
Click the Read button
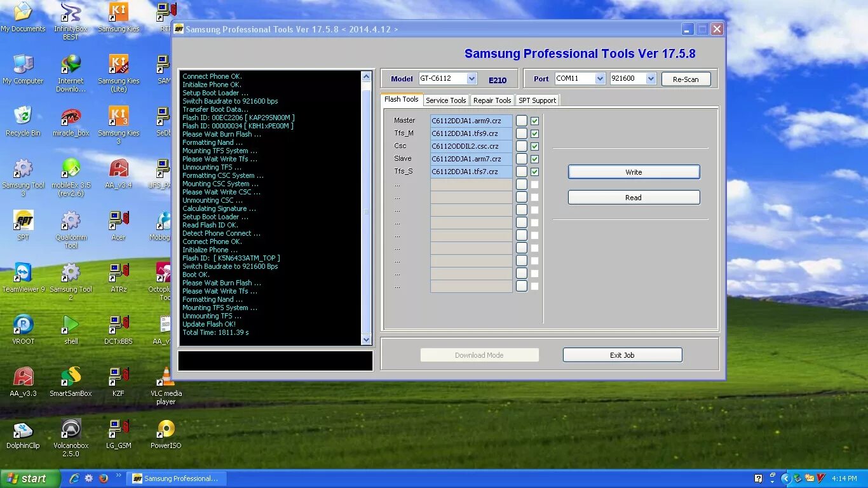634,198
